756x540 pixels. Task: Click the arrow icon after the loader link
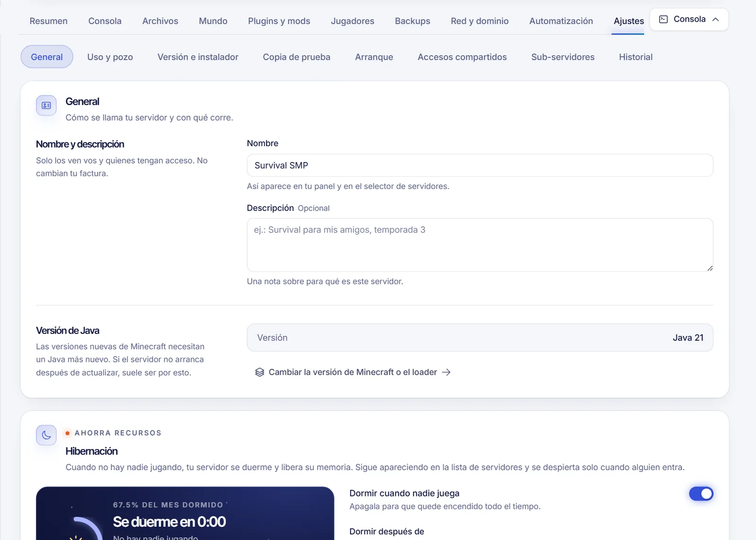446,372
